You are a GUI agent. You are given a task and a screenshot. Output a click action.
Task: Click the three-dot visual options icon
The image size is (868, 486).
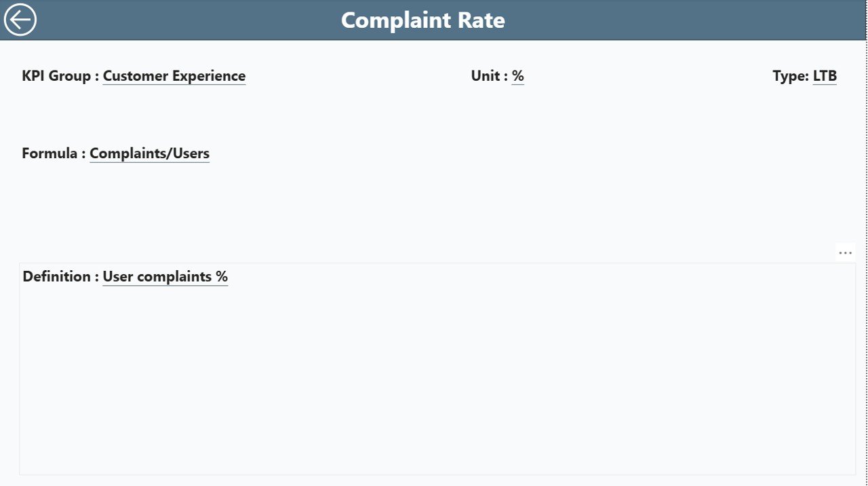coord(845,252)
